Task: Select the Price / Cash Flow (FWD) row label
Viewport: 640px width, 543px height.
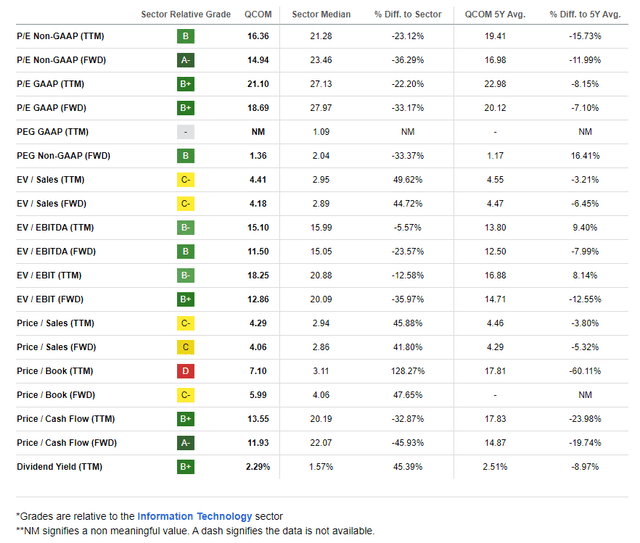Action: point(67,443)
